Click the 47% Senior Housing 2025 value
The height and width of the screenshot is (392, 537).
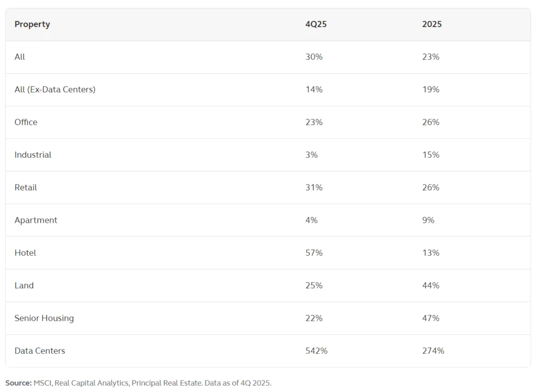431,318
